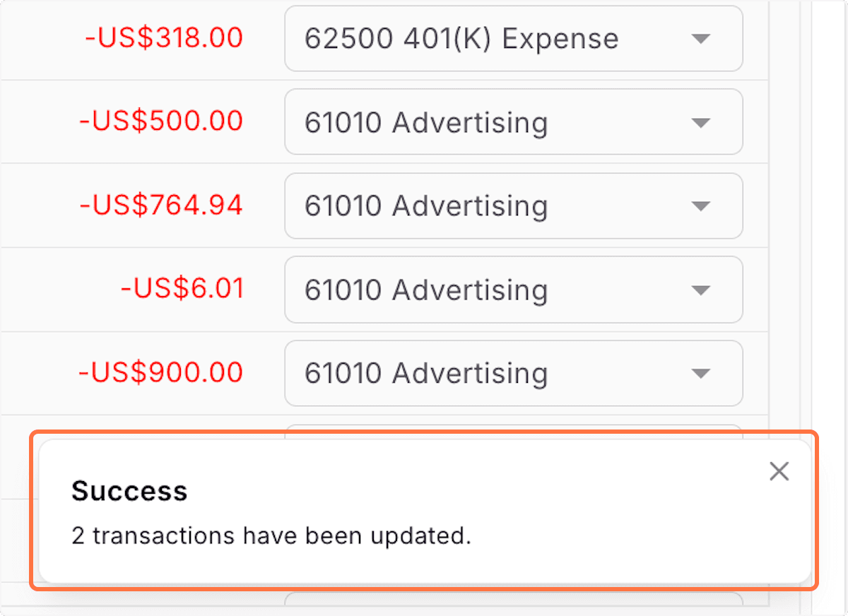Open the account dropdown next to -US$900.00
Image resolution: width=848 pixels, height=616 pixels.
[514, 373]
